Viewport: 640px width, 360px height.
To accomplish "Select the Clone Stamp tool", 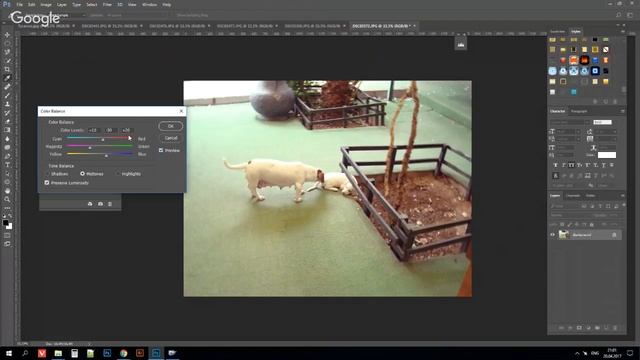I will pyautogui.click(x=7, y=104).
